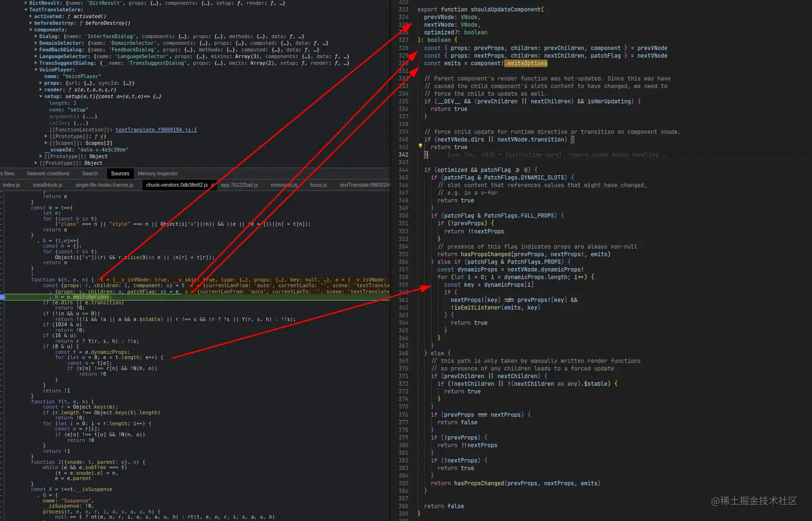Click line number 323 in the editor gutter

pos(403,10)
